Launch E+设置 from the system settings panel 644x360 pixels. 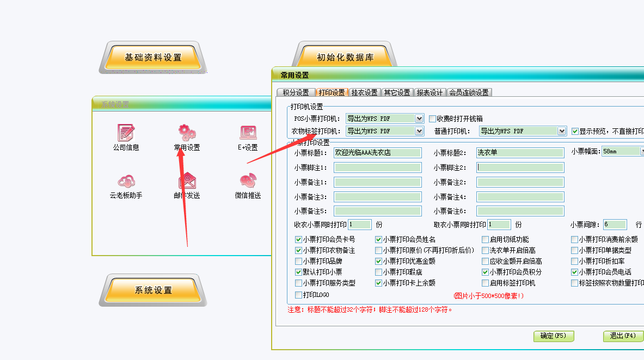coord(248,133)
